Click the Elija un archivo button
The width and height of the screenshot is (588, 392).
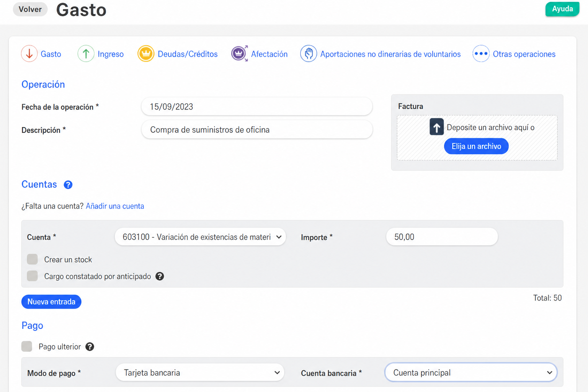pos(476,146)
